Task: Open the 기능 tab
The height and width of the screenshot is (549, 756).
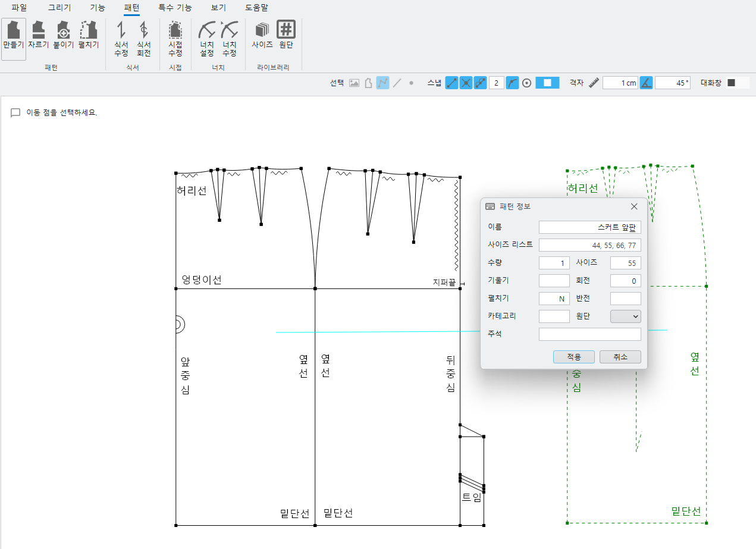Action: [98, 8]
